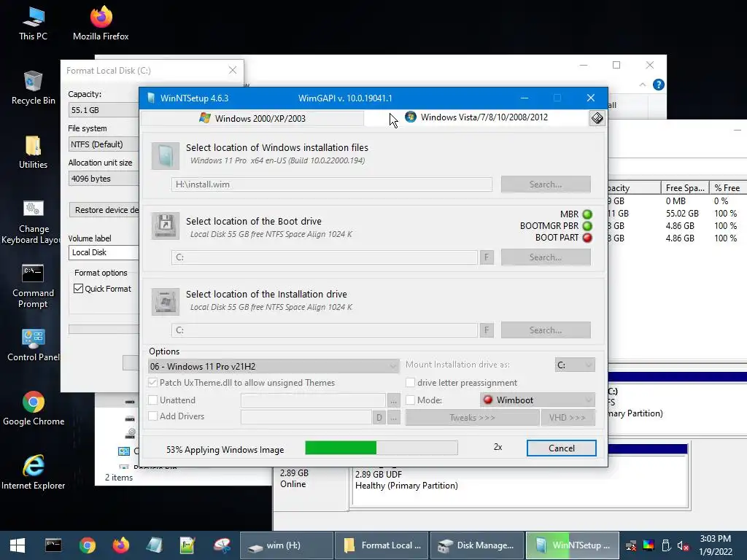The width and height of the screenshot is (747, 560).
Task: Open the Wimboot mode dropdown
Action: pos(538,400)
